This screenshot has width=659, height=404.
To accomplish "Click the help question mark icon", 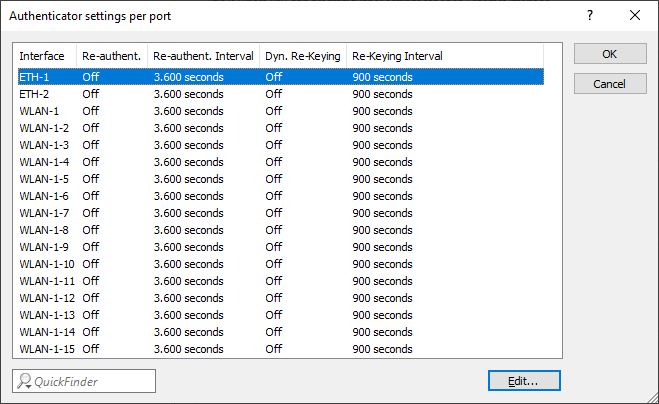I will click(x=590, y=15).
